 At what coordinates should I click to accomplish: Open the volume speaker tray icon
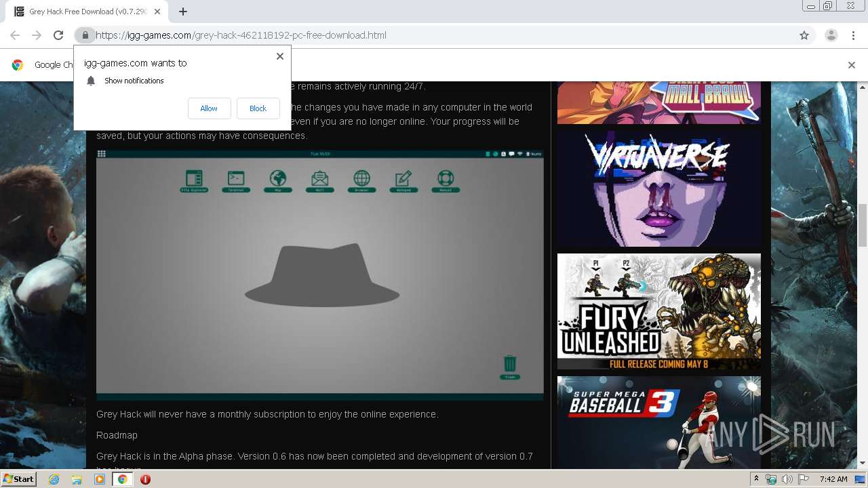[787, 479]
